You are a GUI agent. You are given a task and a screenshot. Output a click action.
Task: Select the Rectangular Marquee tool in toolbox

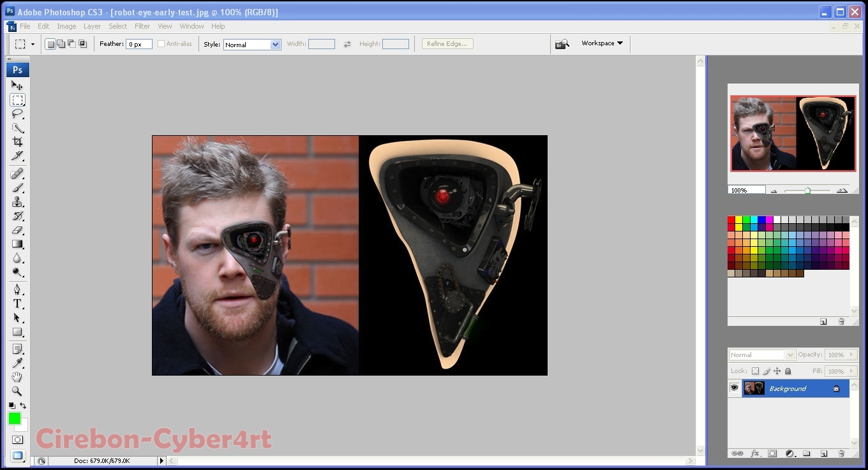[x=17, y=99]
